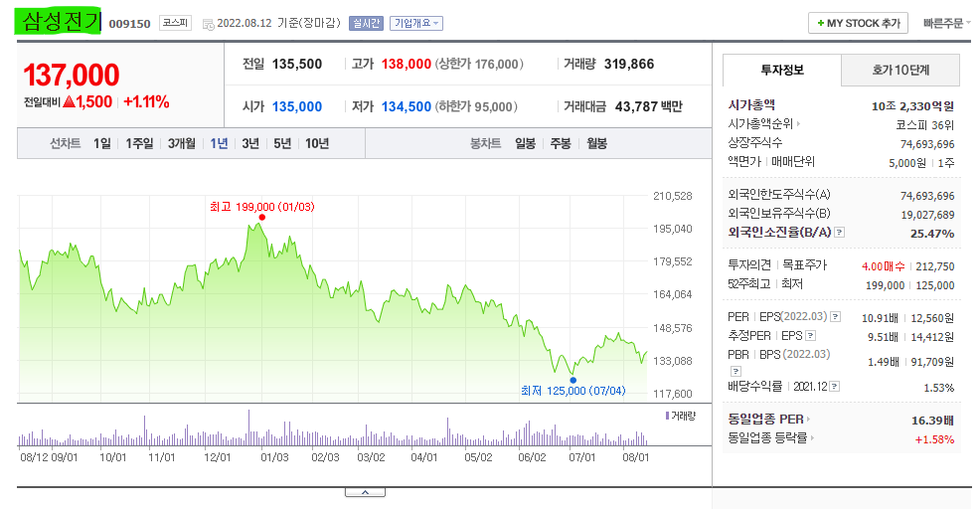Select the 3년 line chart period
The image size is (980, 509).
[x=250, y=144]
